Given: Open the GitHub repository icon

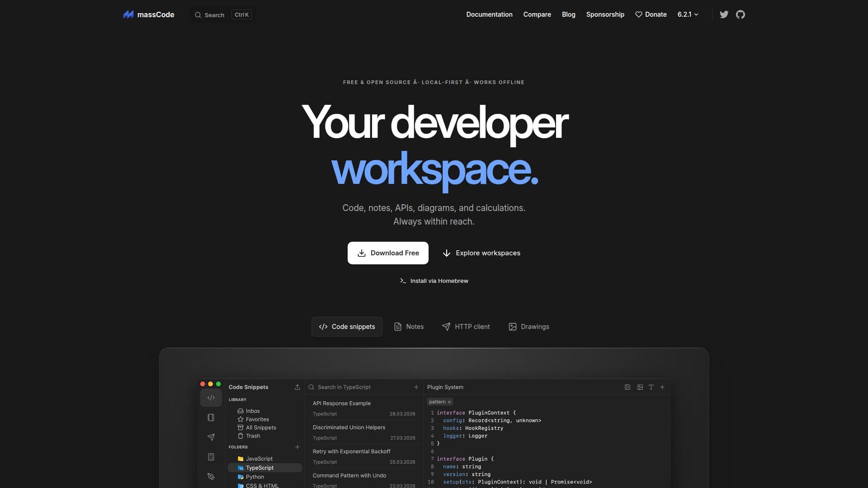Looking at the screenshot, I should 741,14.
